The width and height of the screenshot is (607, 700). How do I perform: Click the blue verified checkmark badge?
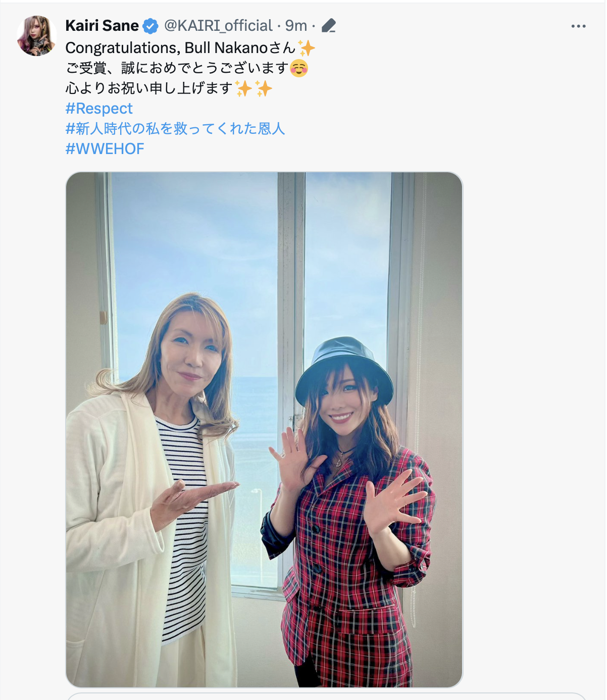click(150, 26)
